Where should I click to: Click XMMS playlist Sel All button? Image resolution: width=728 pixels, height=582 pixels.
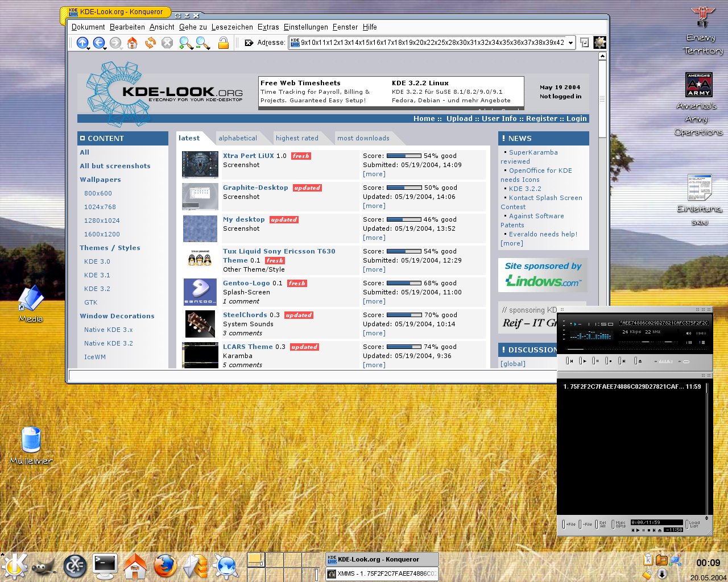[601, 524]
